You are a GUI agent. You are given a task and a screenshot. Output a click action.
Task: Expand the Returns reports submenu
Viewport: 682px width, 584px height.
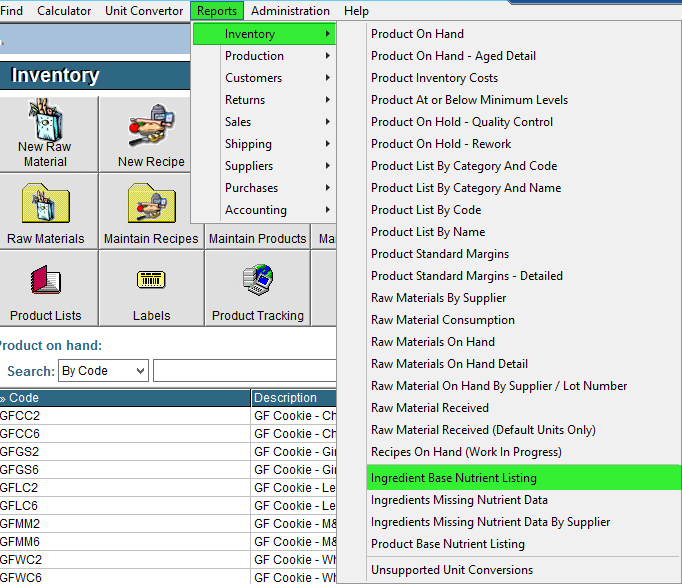tap(264, 100)
